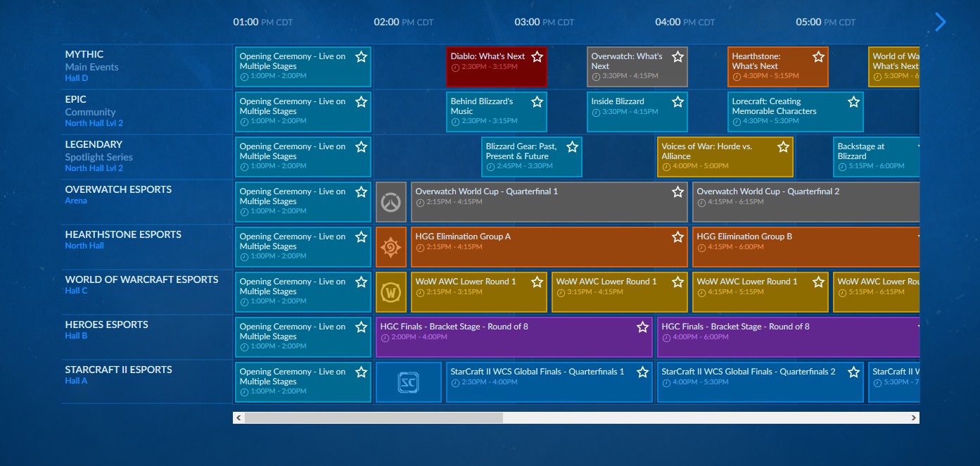Star the Overwatch World Cup Quarterfinal 1 event
The height and width of the screenshot is (466, 980).
tap(677, 191)
